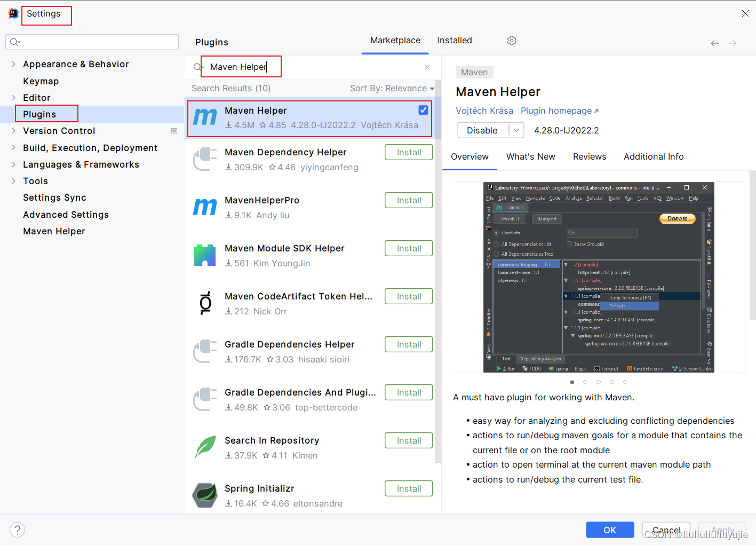The height and width of the screenshot is (545, 756).
Task: Open the Reviews tab
Action: (x=590, y=157)
